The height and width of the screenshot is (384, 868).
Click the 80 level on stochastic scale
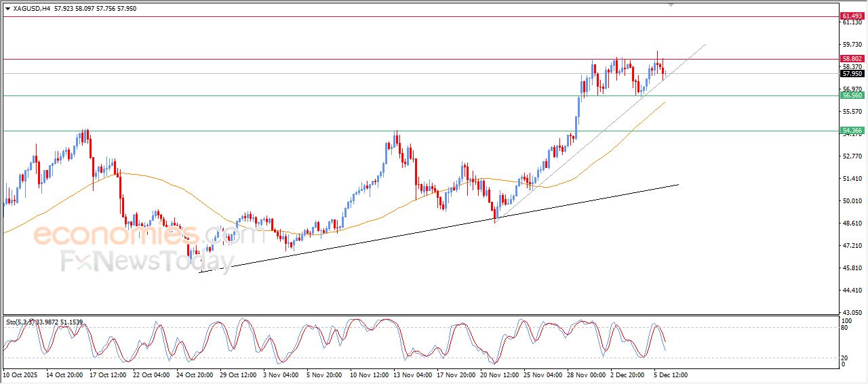845,328
